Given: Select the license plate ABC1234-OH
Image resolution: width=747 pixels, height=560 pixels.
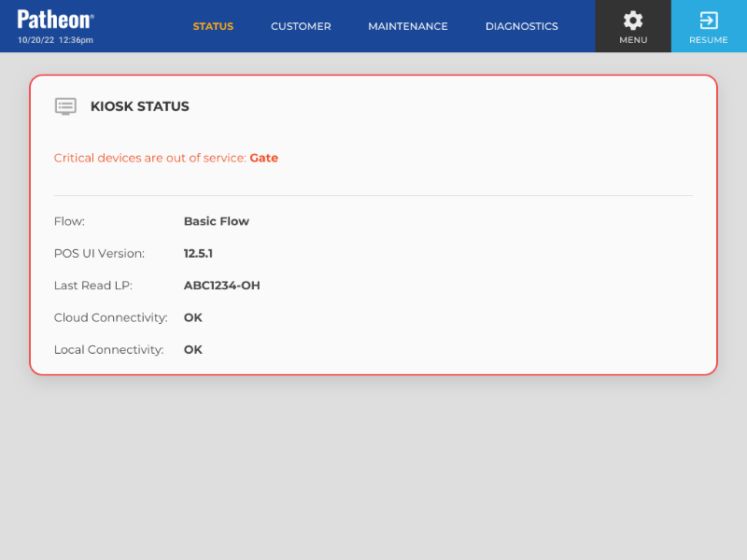Looking at the screenshot, I should pyautogui.click(x=221, y=286).
